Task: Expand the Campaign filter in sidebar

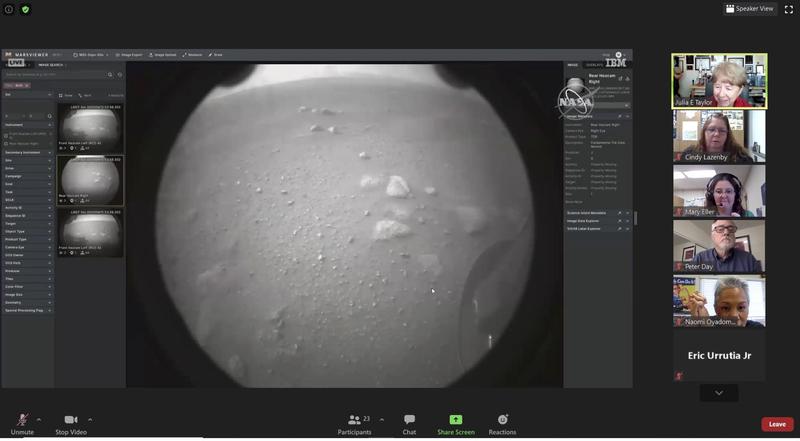Action: tap(27, 176)
